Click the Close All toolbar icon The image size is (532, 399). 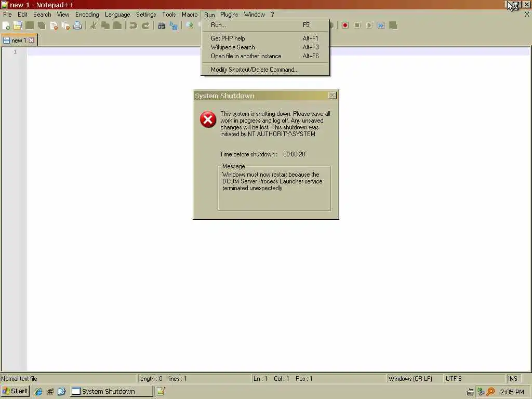[65, 25]
